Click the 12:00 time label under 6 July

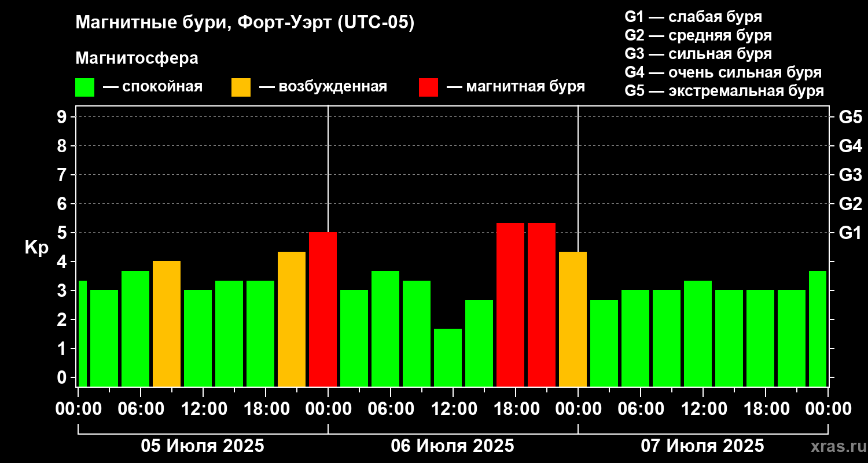point(453,409)
